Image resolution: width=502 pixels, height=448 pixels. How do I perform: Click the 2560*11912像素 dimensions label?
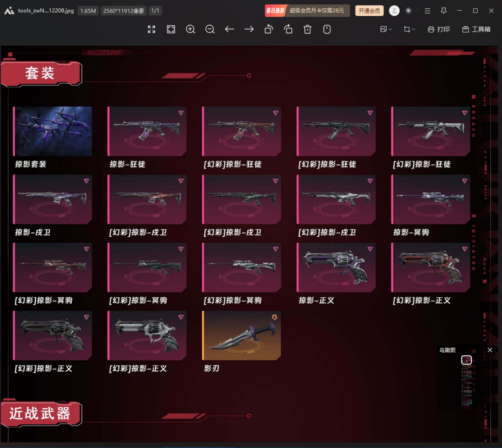(124, 11)
